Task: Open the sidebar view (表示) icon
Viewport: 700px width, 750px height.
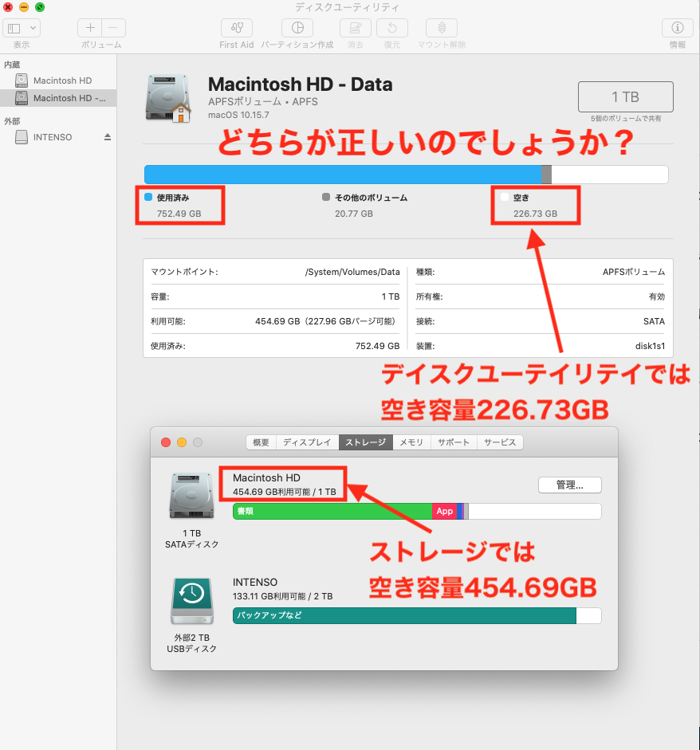Action: (x=14, y=28)
